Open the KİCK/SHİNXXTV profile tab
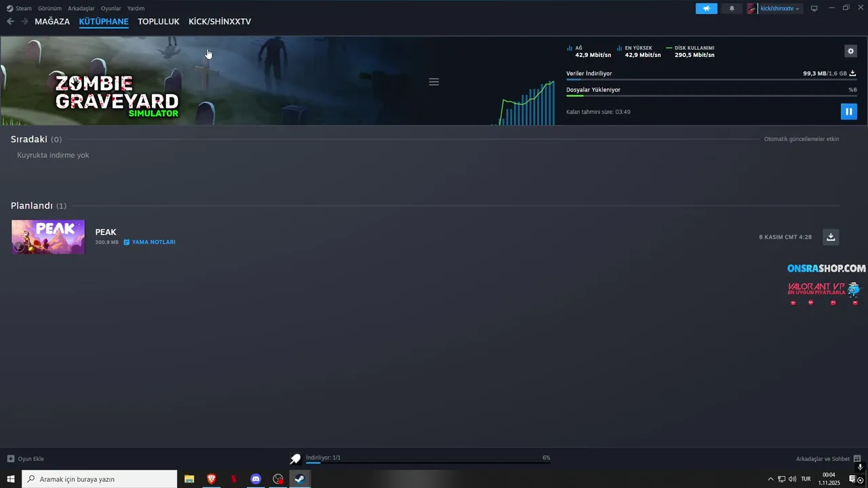868x488 pixels. click(x=220, y=22)
